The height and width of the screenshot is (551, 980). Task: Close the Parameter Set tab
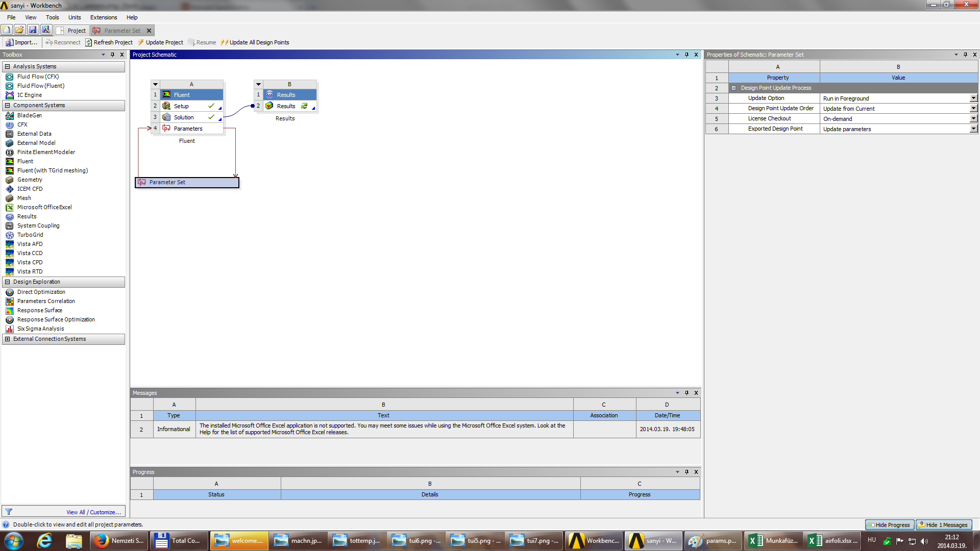(x=149, y=31)
